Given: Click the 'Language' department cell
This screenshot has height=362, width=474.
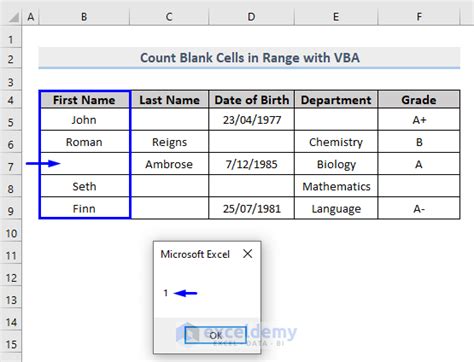Looking at the screenshot, I should click(x=336, y=208).
